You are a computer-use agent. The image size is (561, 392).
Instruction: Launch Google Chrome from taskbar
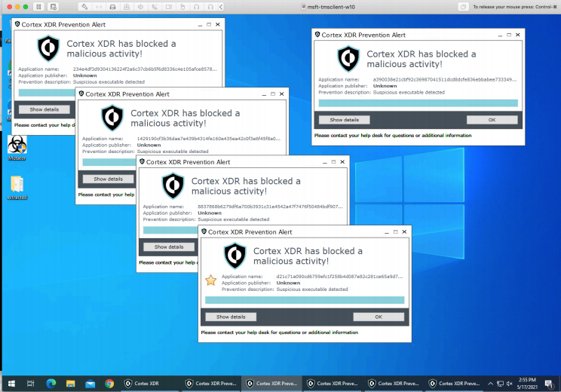109,384
